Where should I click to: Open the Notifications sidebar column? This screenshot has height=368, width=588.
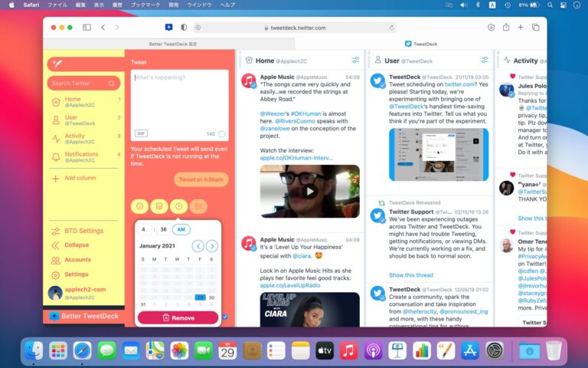point(85,157)
